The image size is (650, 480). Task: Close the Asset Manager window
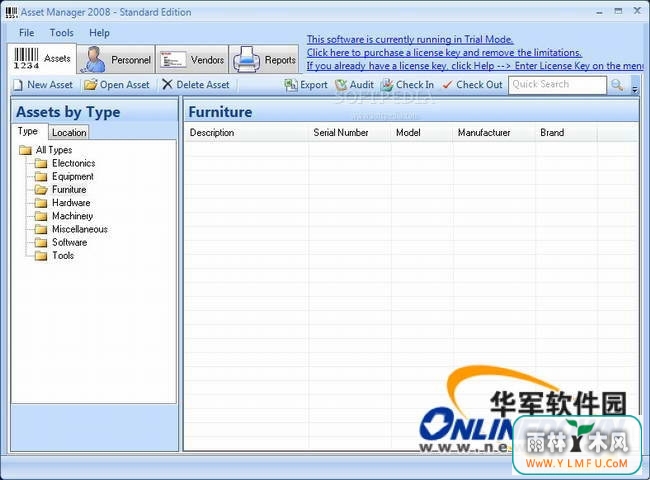pyautogui.click(x=638, y=11)
